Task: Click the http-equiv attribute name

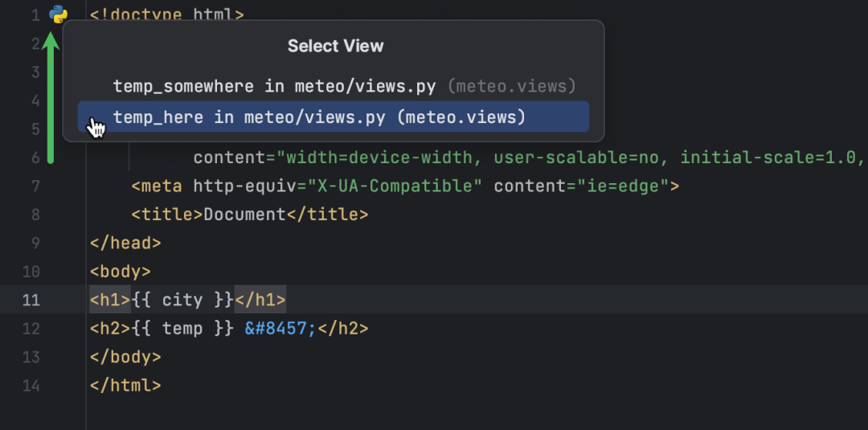Action: (x=244, y=186)
